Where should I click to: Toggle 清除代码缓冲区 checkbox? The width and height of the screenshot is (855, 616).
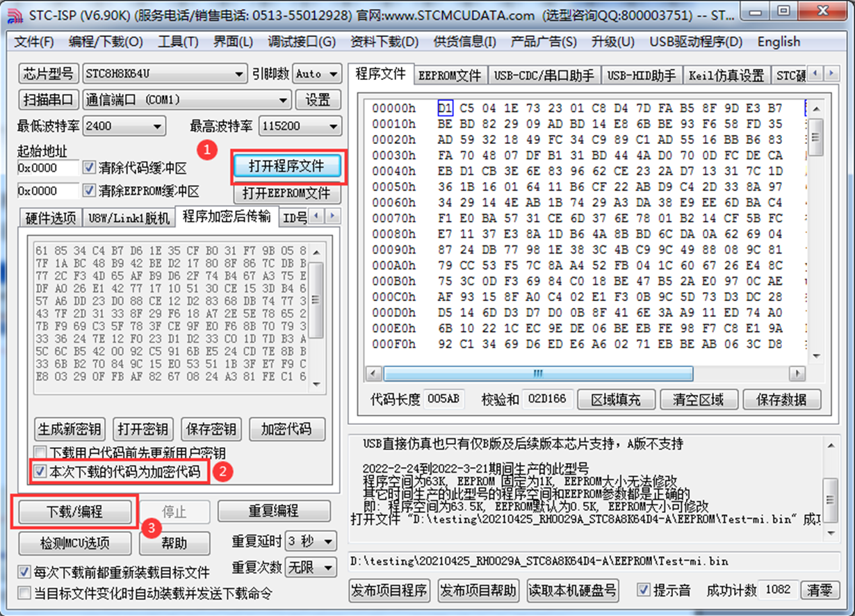point(88,168)
